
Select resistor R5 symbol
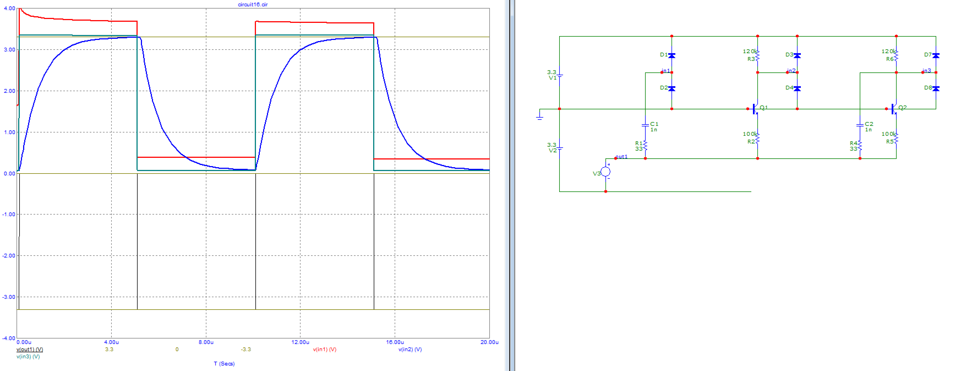tap(896, 138)
